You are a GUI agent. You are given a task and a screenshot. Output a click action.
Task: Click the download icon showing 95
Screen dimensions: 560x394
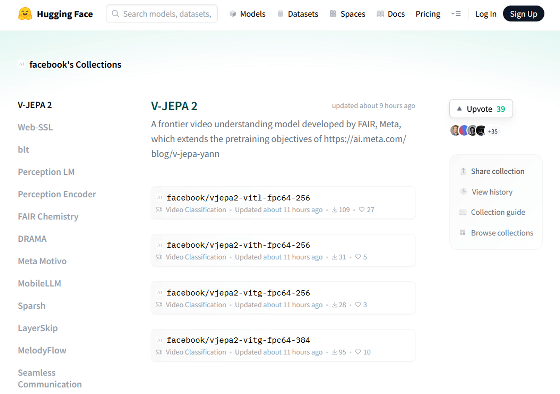(x=334, y=352)
